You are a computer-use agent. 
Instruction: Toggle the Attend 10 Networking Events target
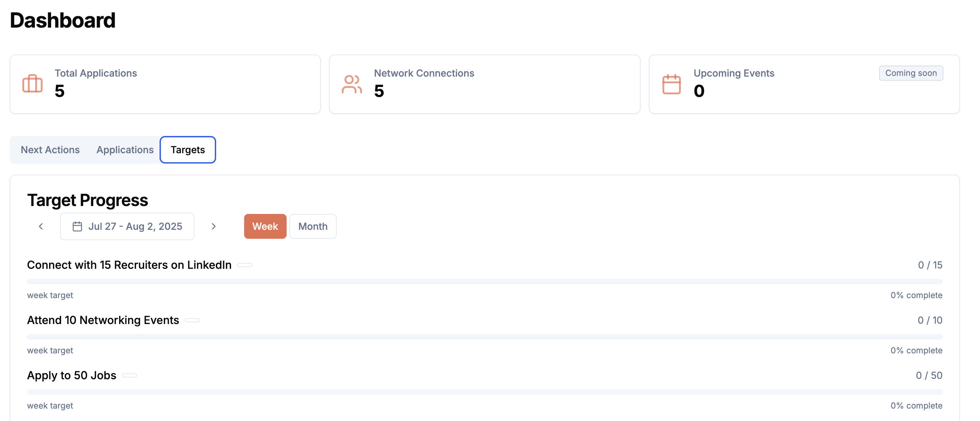(x=192, y=320)
